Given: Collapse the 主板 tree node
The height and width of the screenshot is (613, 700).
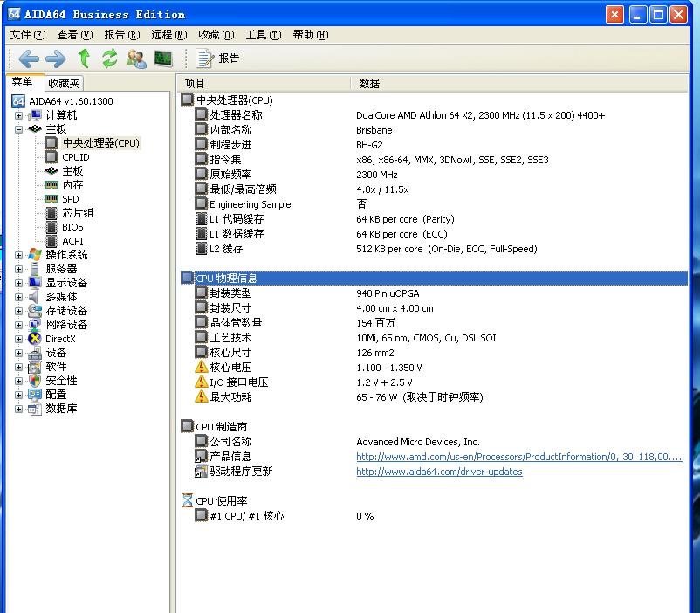Looking at the screenshot, I should (x=18, y=129).
